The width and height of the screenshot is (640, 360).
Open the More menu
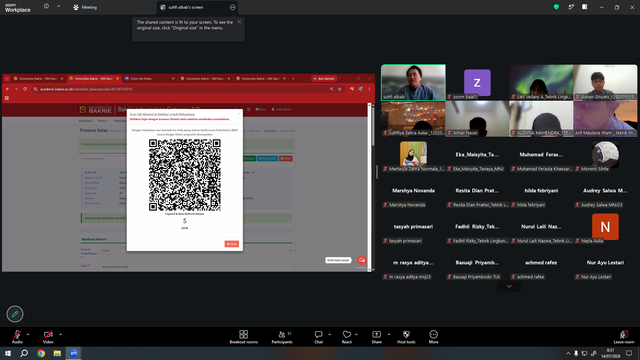click(433, 337)
